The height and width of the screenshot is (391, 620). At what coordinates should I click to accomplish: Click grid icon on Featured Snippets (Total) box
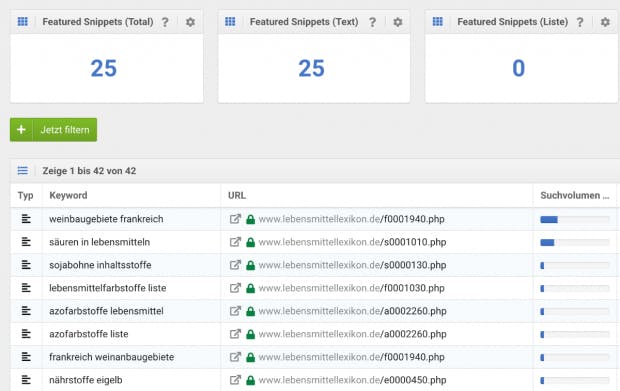[x=23, y=21]
